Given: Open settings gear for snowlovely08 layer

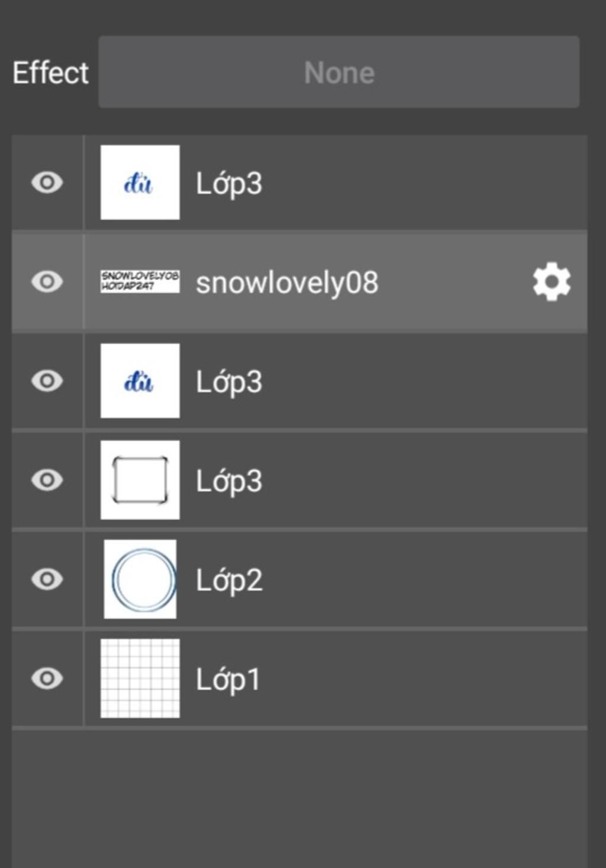Looking at the screenshot, I should pos(552,282).
